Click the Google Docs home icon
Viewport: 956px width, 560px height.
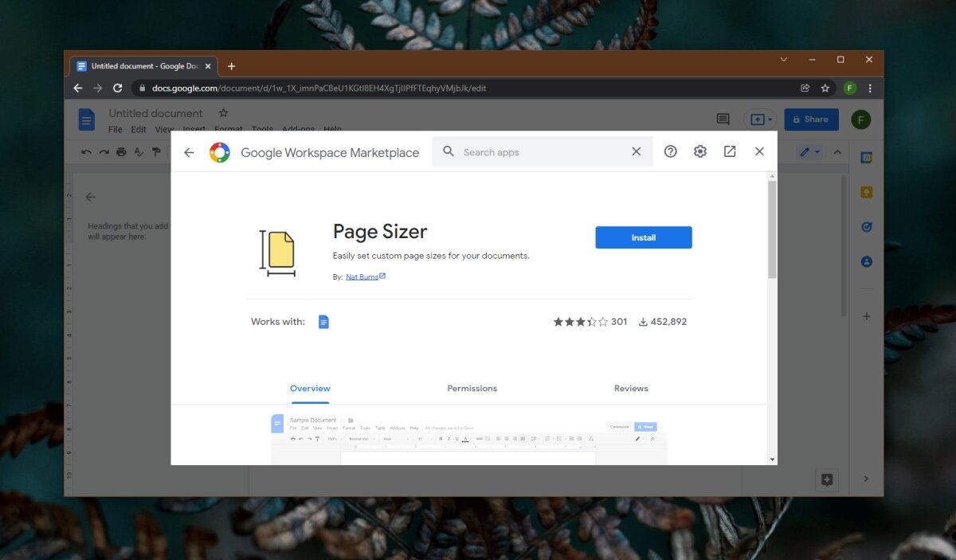tap(86, 119)
